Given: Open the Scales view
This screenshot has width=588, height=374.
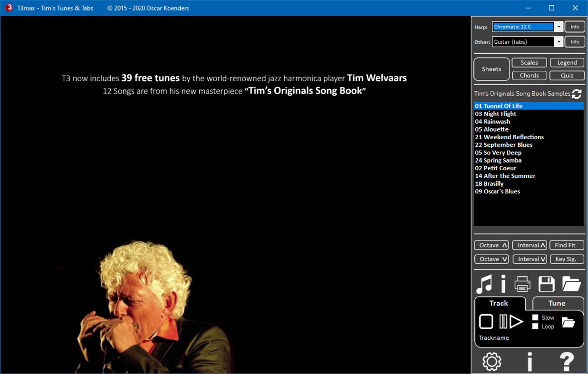Looking at the screenshot, I should 529,62.
